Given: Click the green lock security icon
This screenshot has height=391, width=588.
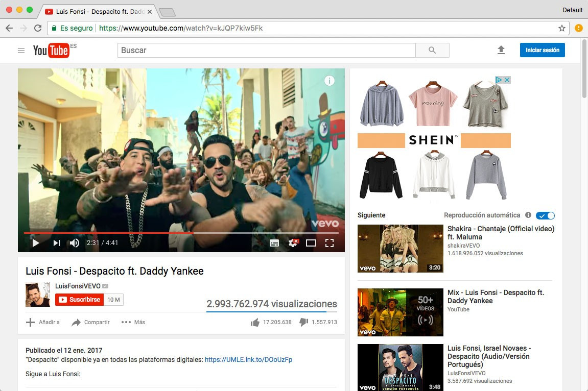Looking at the screenshot, I should [x=54, y=28].
